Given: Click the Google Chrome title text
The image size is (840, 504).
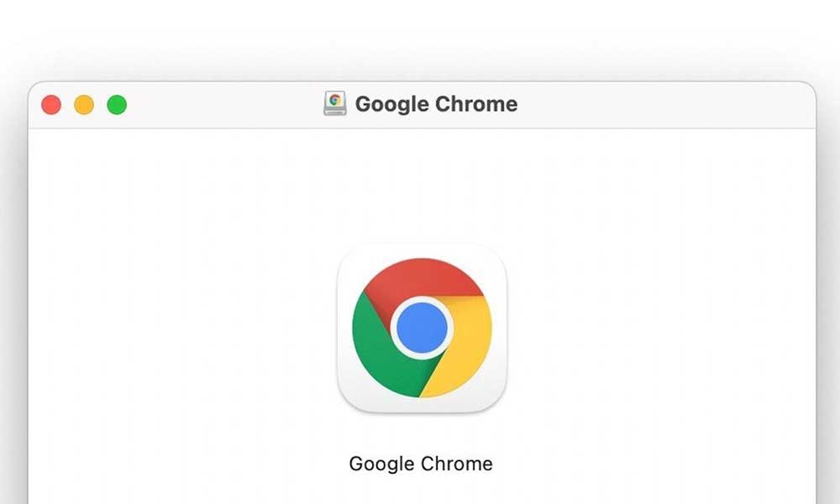Looking at the screenshot, I should tap(436, 104).
